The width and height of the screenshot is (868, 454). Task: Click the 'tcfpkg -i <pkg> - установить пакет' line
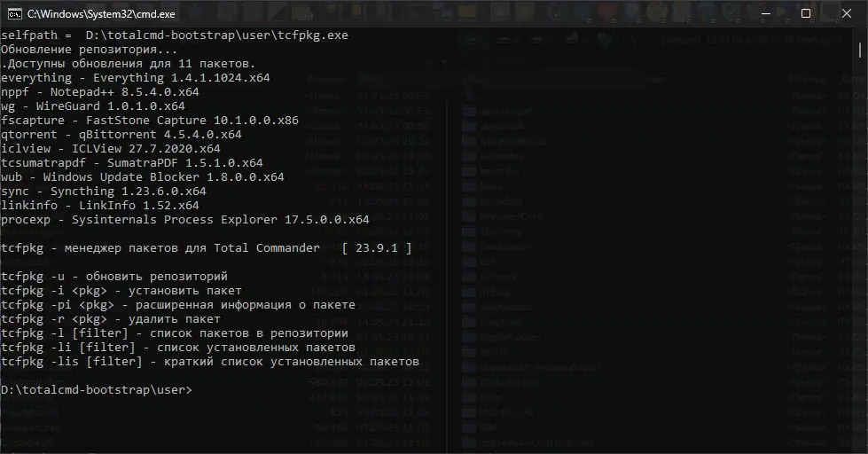click(x=121, y=291)
